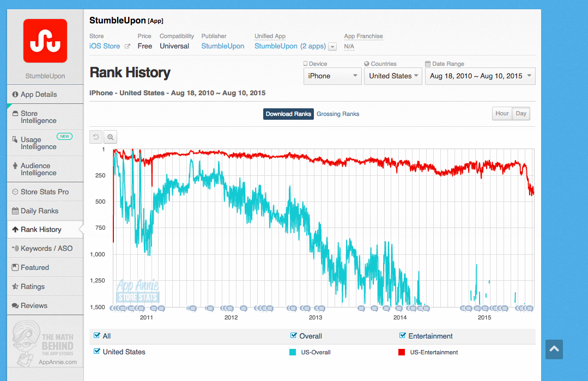The height and width of the screenshot is (381, 588).
Task: Toggle the Entertainment checkbox
Action: 402,335
